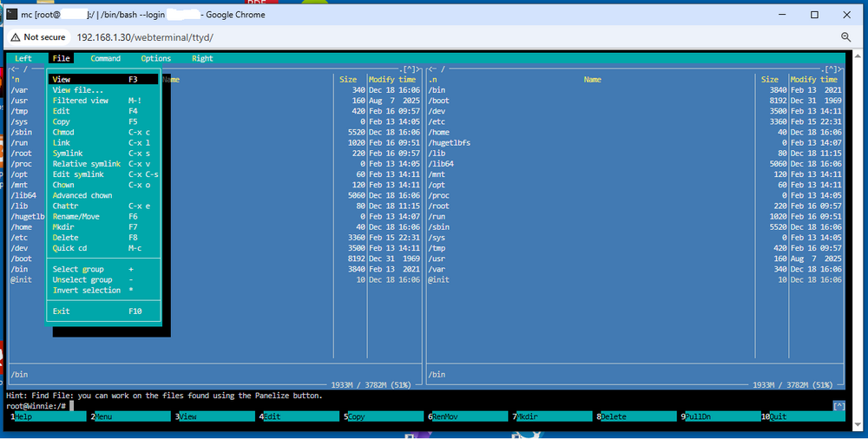868x439 pixels.
Task: Choose Exit F10 in File menu
Action: coord(103,311)
